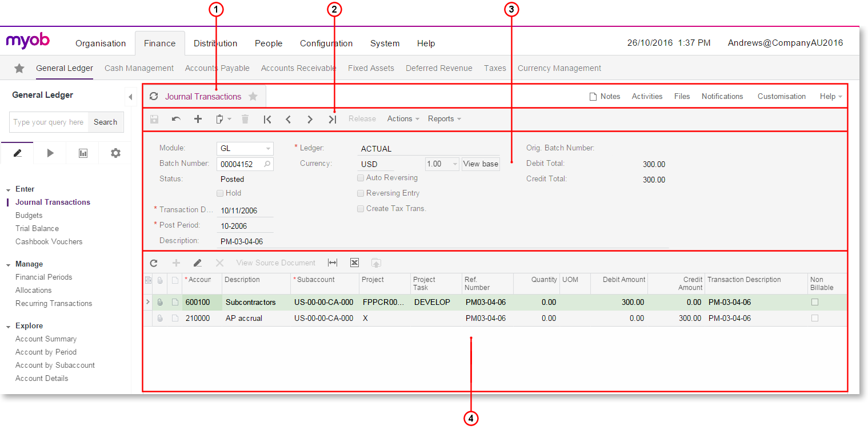The width and height of the screenshot is (868, 429).
Task: Click the View base button
Action: pos(481,164)
